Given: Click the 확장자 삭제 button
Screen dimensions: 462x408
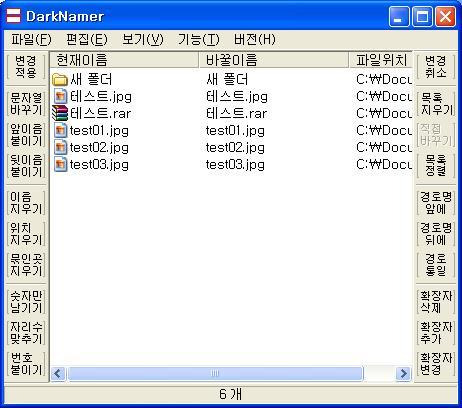Looking at the screenshot, I should pos(436,302).
